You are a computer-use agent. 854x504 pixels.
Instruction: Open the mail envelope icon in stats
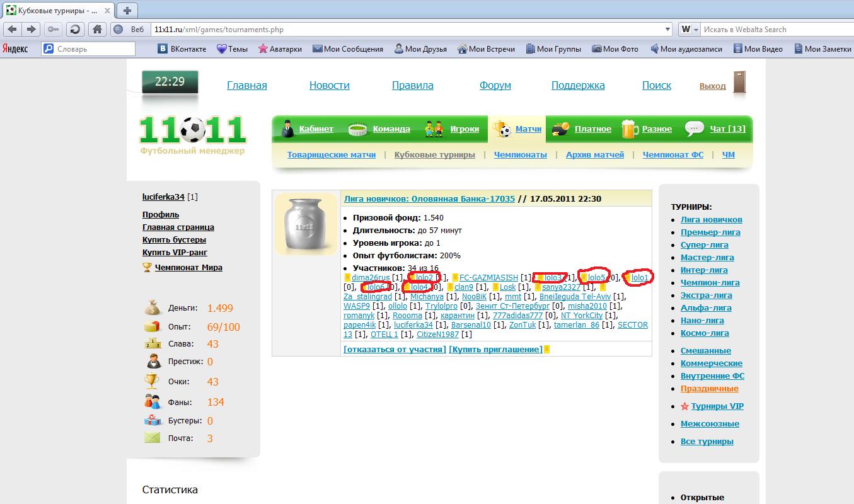(152, 438)
